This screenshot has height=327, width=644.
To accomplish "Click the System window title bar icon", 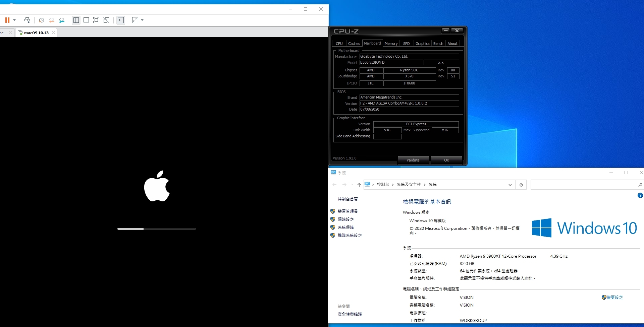I will [333, 173].
